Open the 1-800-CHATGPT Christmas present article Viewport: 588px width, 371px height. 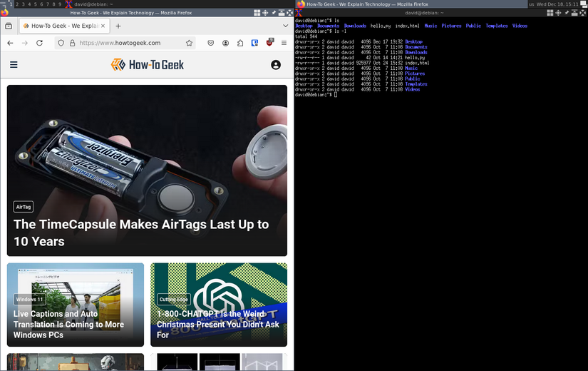218,324
